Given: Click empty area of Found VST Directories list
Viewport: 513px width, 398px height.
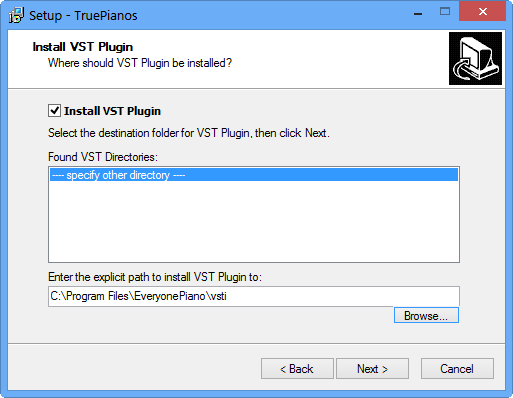Looking at the screenshot, I should pyautogui.click(x=254, y=222).
